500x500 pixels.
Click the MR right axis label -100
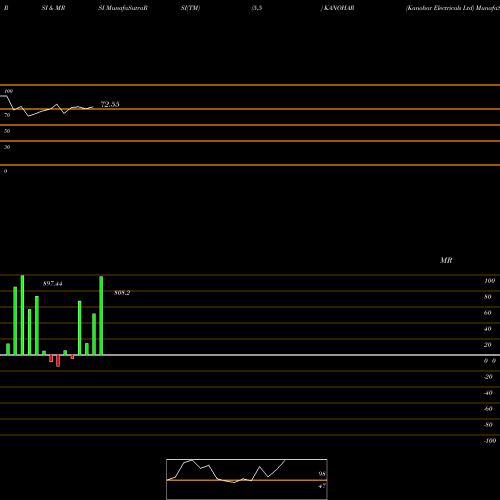point(490,441)
